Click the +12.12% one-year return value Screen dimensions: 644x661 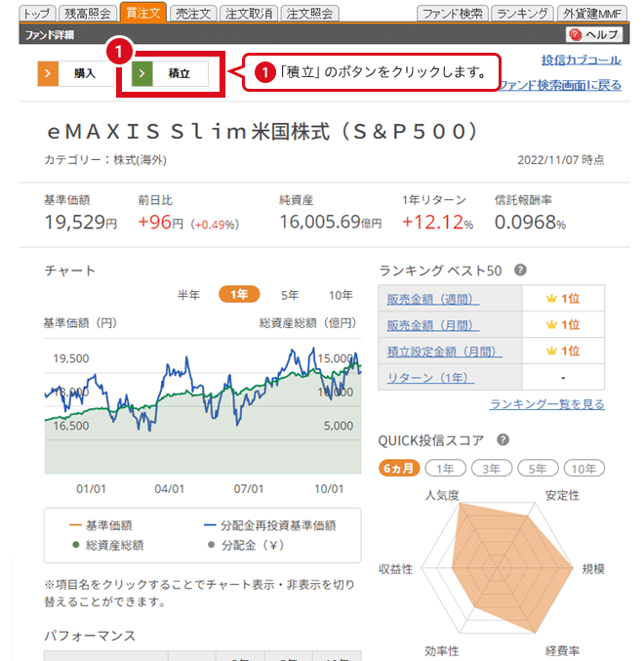point(437,222)
